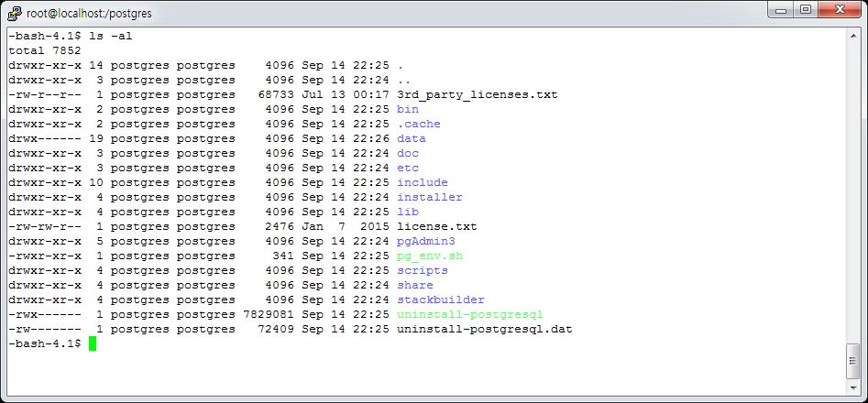Click the green uninstall-postgresql executable name
The height and width of the screenshot is (403, 868).
(470, 314)
